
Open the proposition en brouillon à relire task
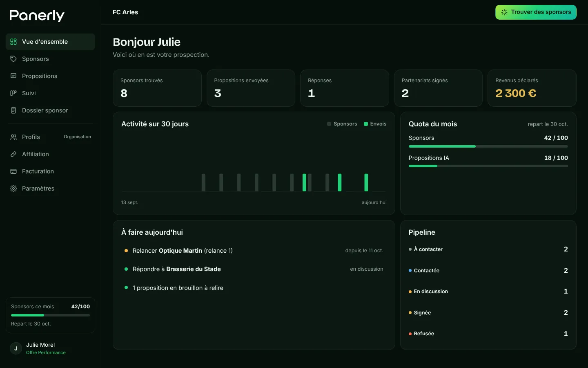coord(254,288)
